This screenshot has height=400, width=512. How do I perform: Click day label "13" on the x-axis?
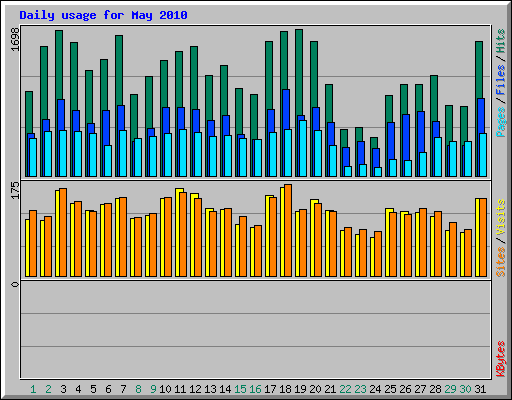pyautogui.click(x=210, y=389)
